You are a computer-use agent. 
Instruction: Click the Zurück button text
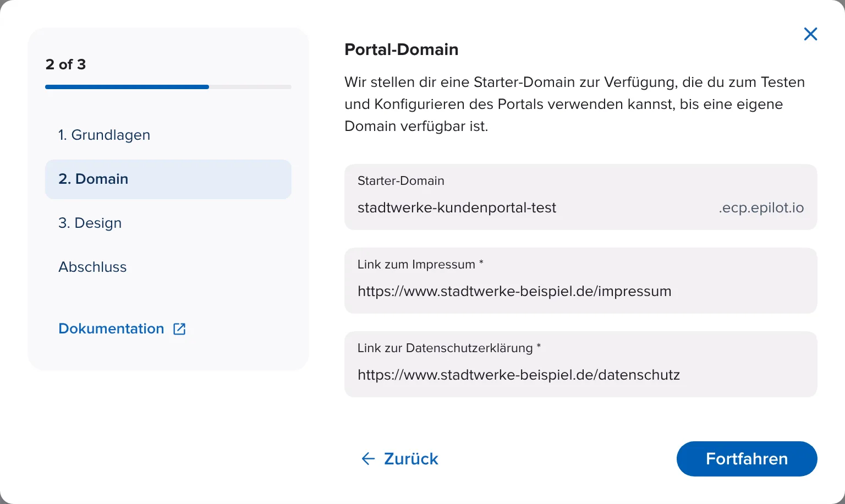[x=411, y=459]
